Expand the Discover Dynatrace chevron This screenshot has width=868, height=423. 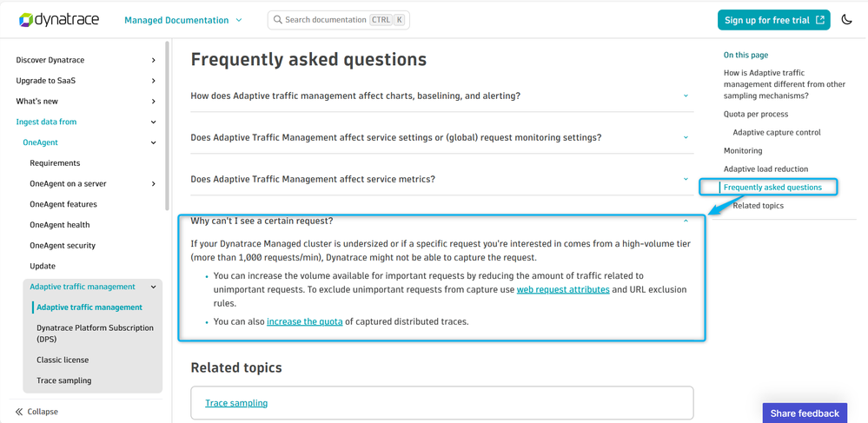tap(153, 60)
